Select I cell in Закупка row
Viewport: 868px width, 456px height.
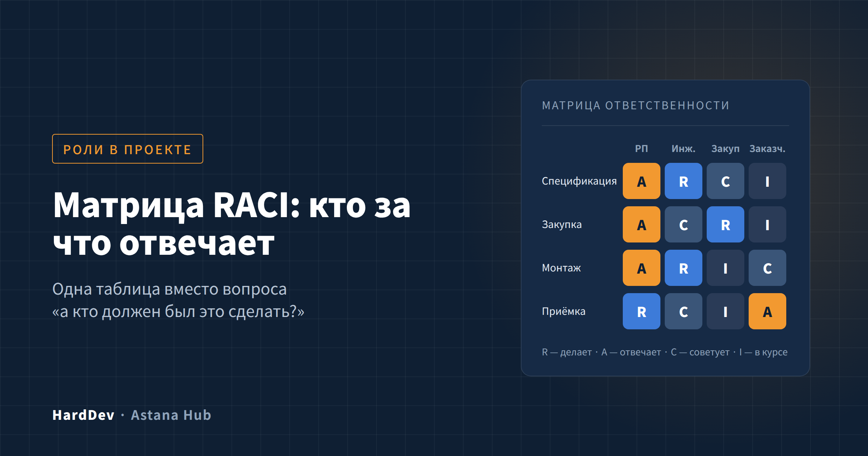point(767,224)
